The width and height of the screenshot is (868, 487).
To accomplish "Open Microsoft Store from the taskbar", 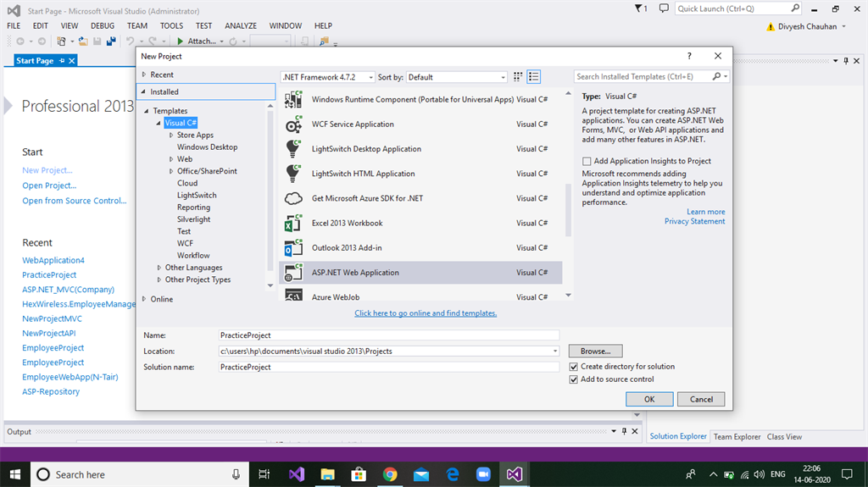I will [x=359, y=474].
